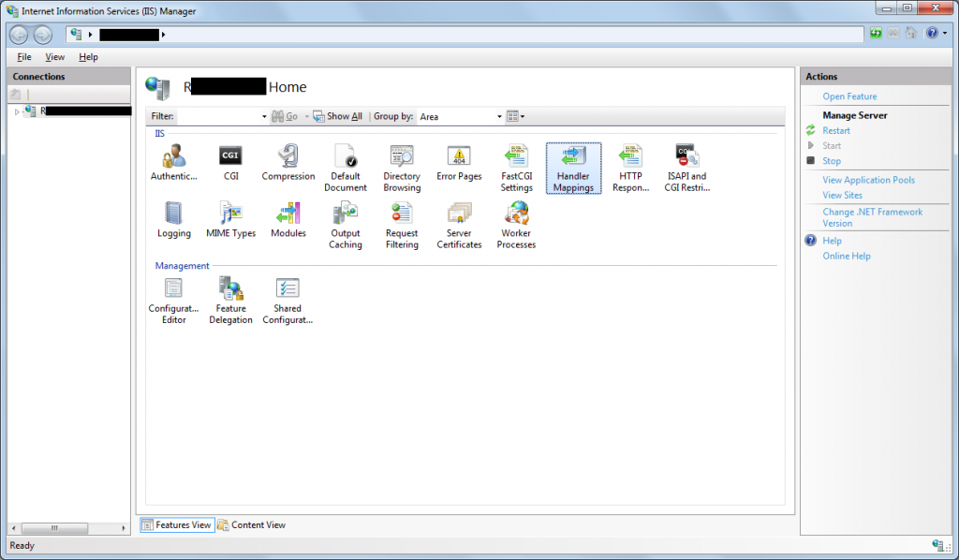Open the Authentication feature icon
959x560 pixels.
[173, 163]
